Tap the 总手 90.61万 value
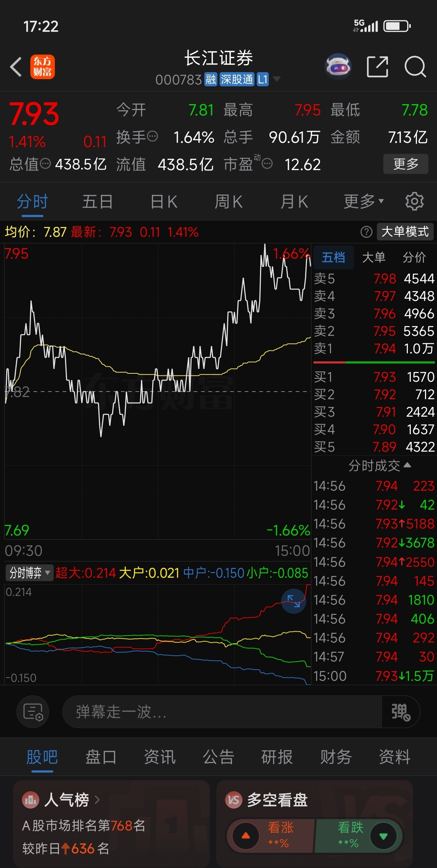 pos(294,137)
